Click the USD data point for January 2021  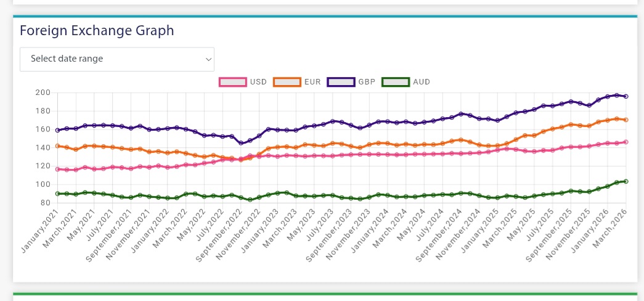[x=58, y=169]
